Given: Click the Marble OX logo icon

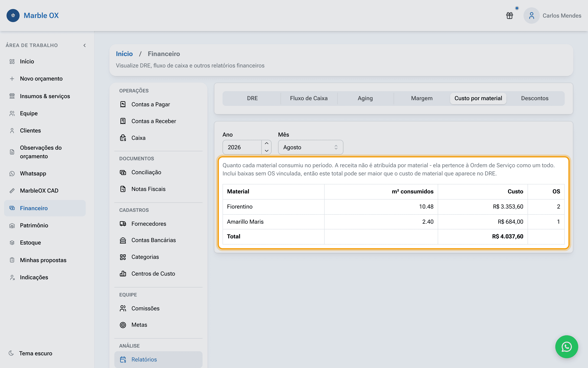Looking at the screenshot, I should tap(13, 16).
